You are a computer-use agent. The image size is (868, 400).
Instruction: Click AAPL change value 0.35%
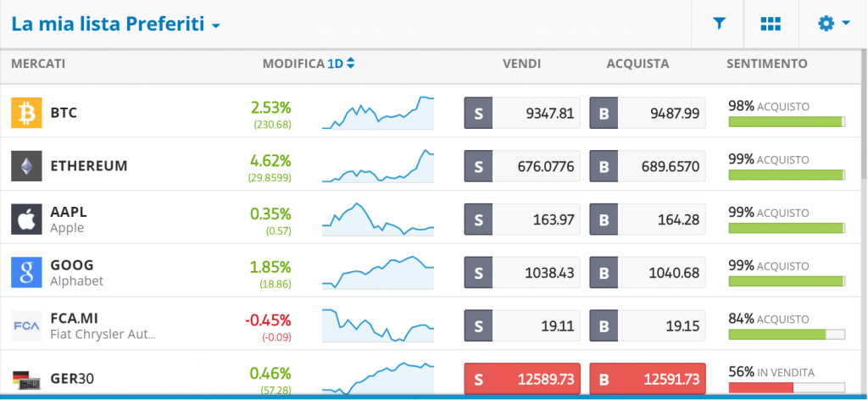[270, 214]
